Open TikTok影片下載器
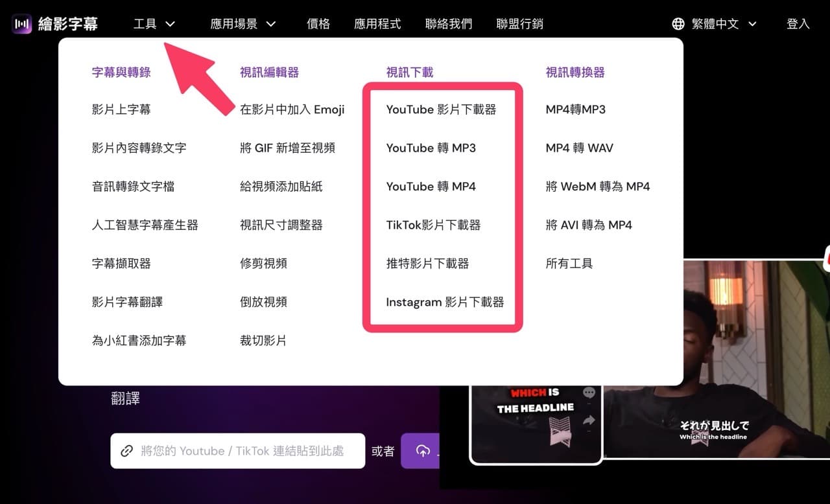Viewport: 830px width, 504px height. click(x=433, y=225)
